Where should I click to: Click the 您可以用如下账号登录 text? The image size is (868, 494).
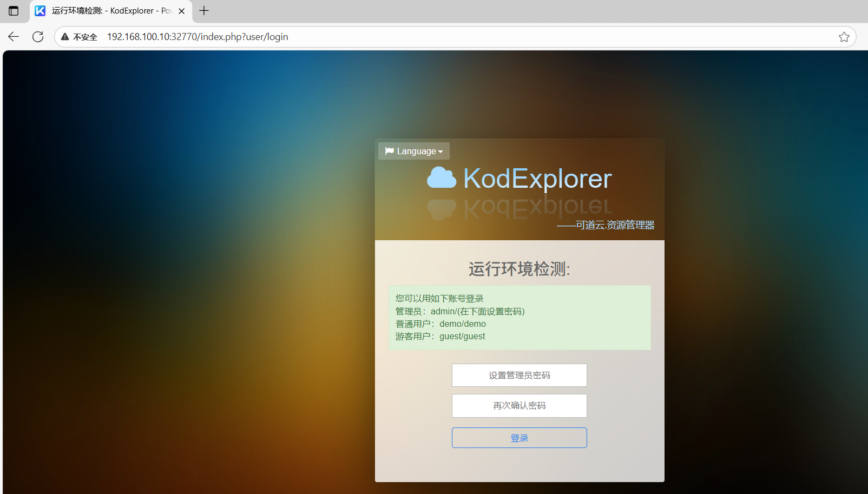coord(439,299)
